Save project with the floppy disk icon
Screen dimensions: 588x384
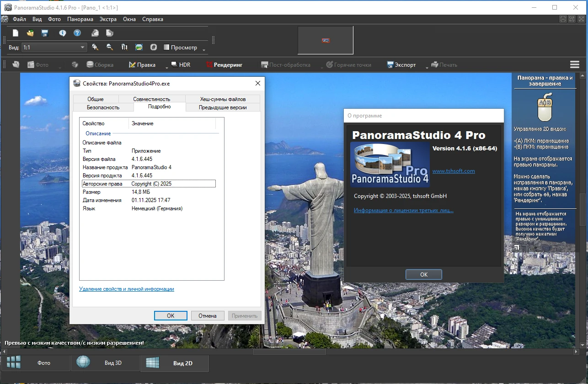[x=45, y=33]
